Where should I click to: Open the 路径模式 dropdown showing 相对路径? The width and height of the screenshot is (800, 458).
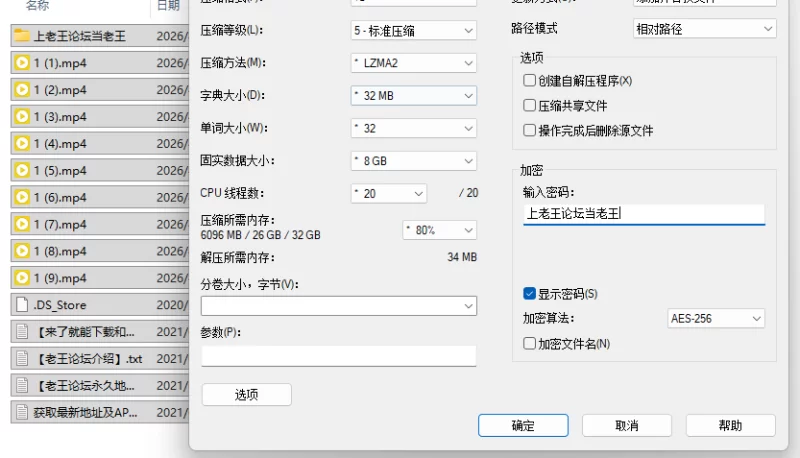[705, 29]
